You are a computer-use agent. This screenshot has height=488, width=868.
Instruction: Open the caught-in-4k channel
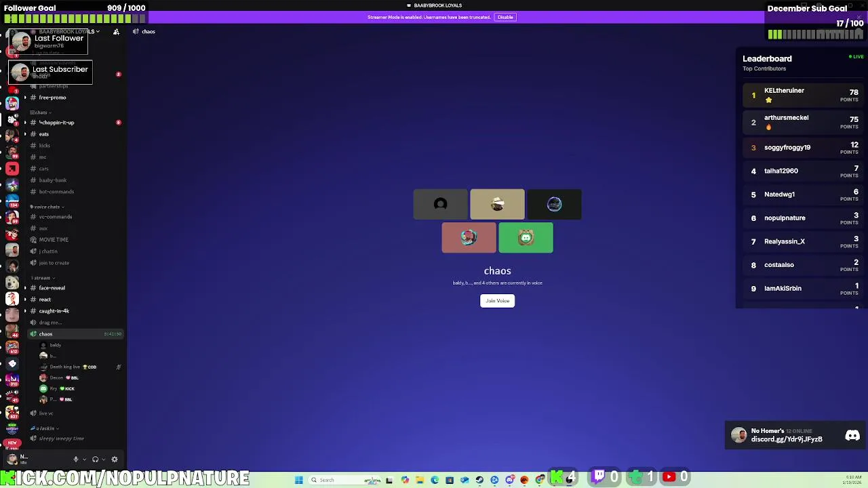pyautogui.click(x=54, y=311)
